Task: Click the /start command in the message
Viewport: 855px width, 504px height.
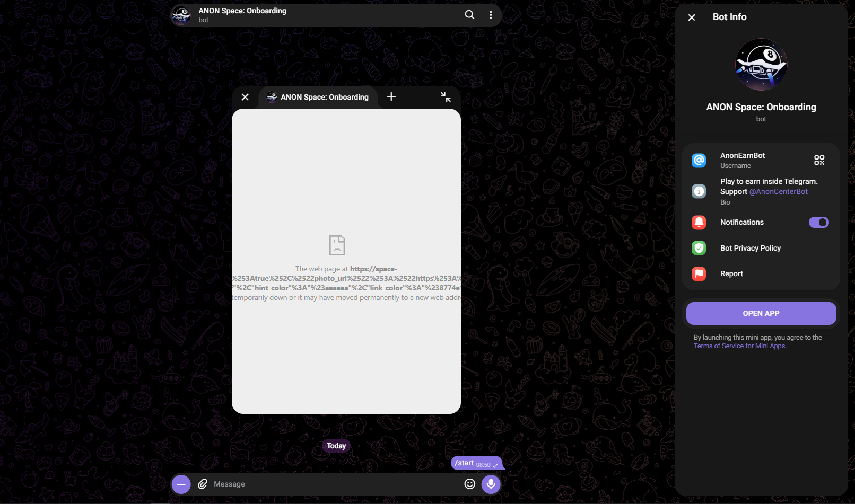Action: 464,463
